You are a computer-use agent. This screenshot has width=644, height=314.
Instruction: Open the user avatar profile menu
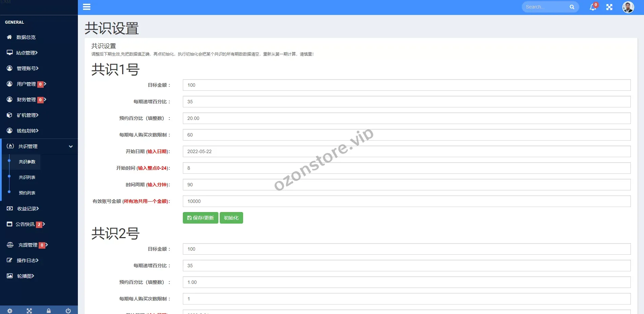tap(628, 7)
